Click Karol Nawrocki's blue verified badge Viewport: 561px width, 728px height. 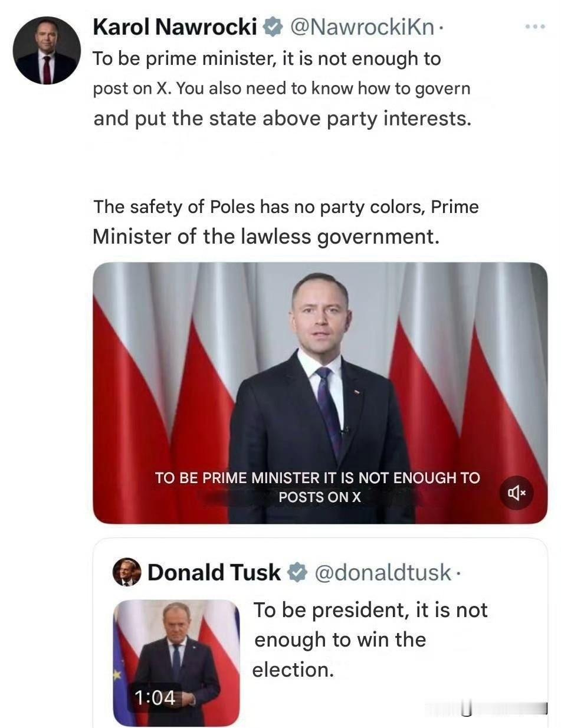[x=272, y=27]
